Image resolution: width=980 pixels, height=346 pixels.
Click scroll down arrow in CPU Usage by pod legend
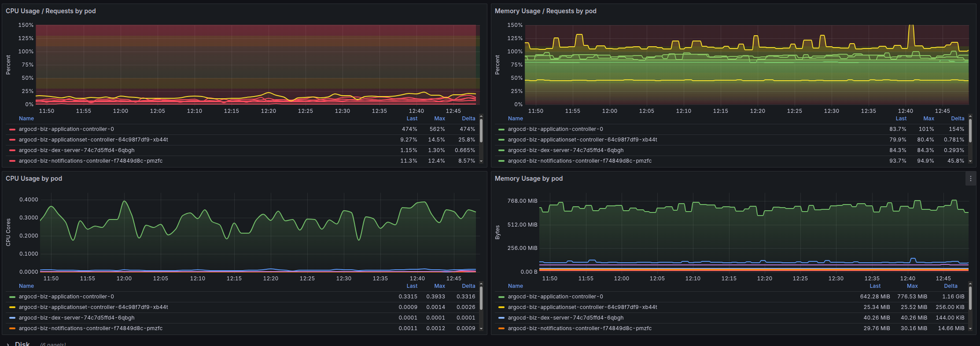click(481, 329)
